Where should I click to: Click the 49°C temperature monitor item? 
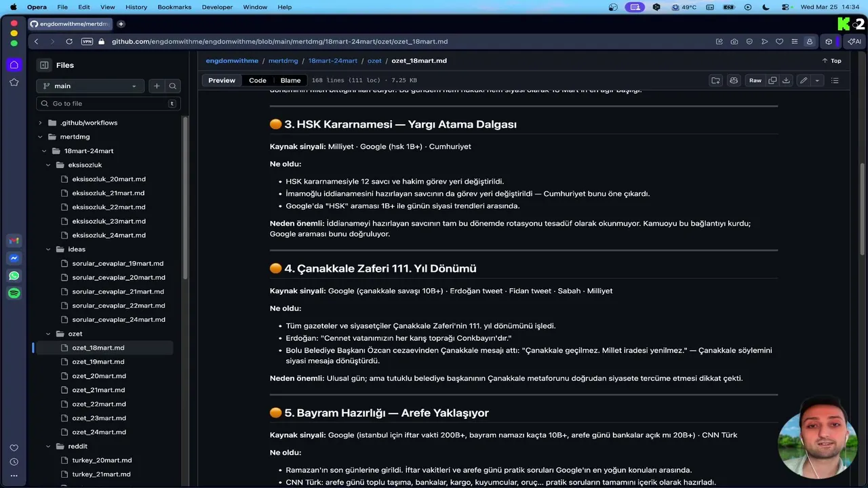click(684, 7)
